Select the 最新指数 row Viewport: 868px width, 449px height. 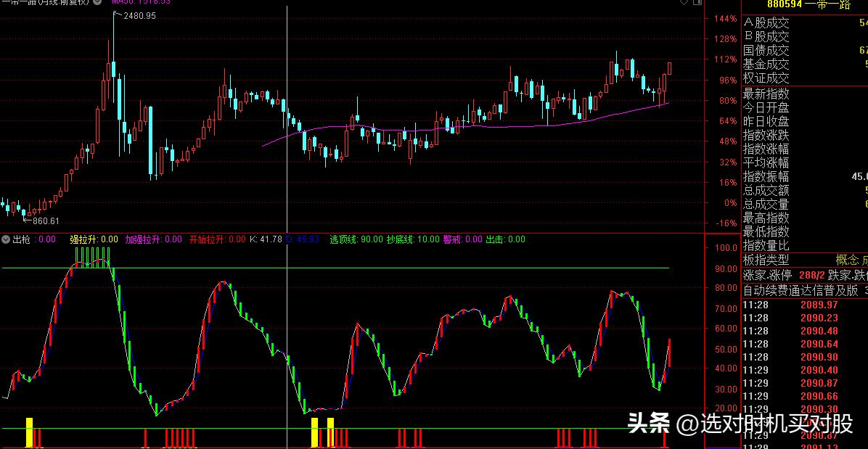click(805, 94)
